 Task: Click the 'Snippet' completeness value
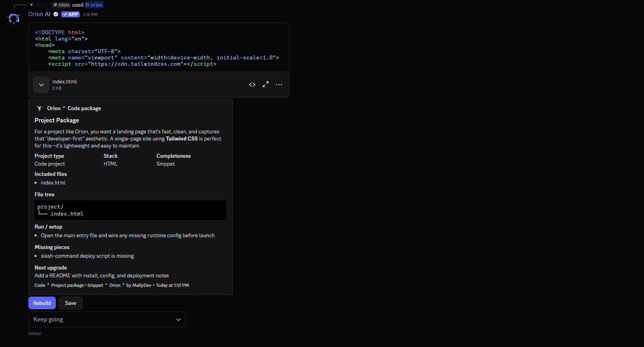[x=165, y=164]
